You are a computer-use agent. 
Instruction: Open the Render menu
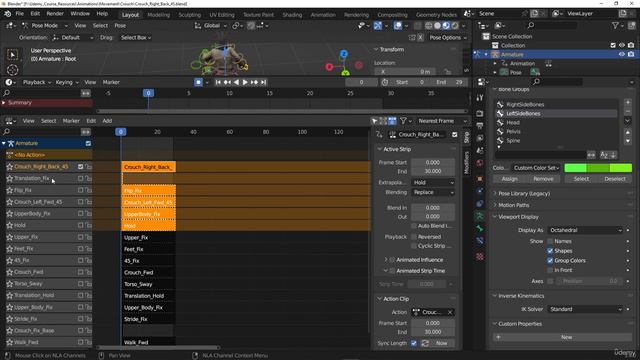click(55, 13)
